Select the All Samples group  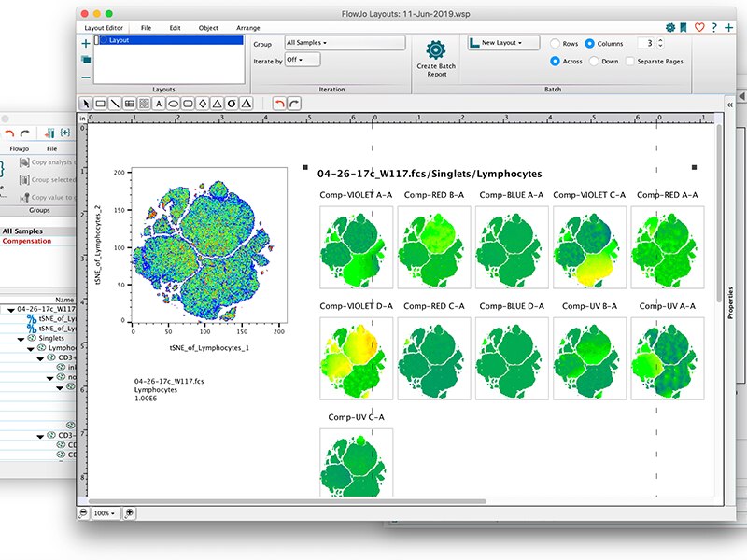pos(37,231)
